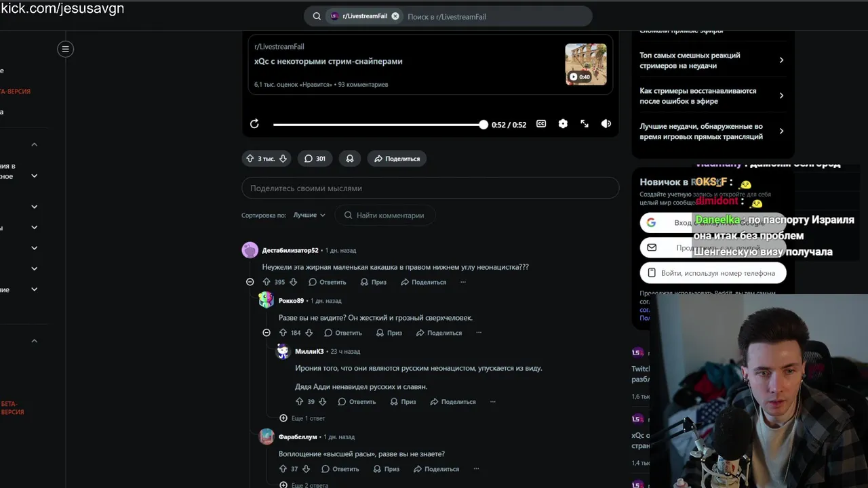Open Фарабеллум user profile
This screenshot has width=868, height=488.
click(x=298, y=437)
